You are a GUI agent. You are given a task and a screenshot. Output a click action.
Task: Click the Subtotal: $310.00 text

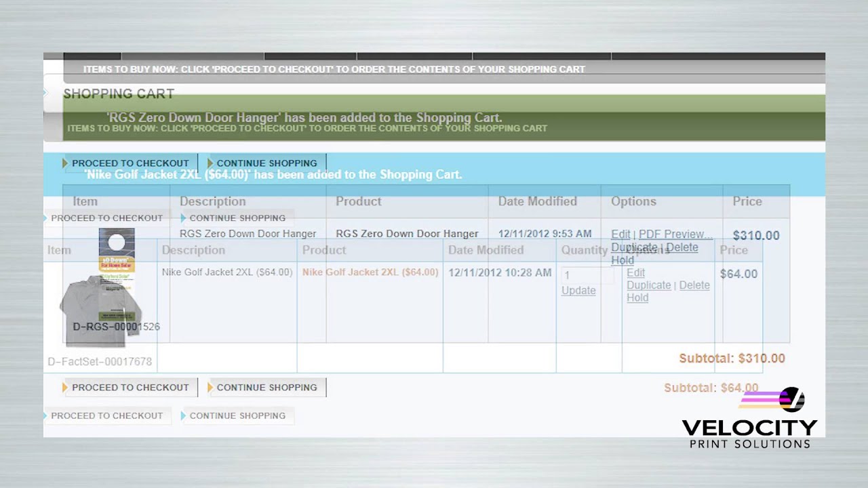click(x=732, y=359)
